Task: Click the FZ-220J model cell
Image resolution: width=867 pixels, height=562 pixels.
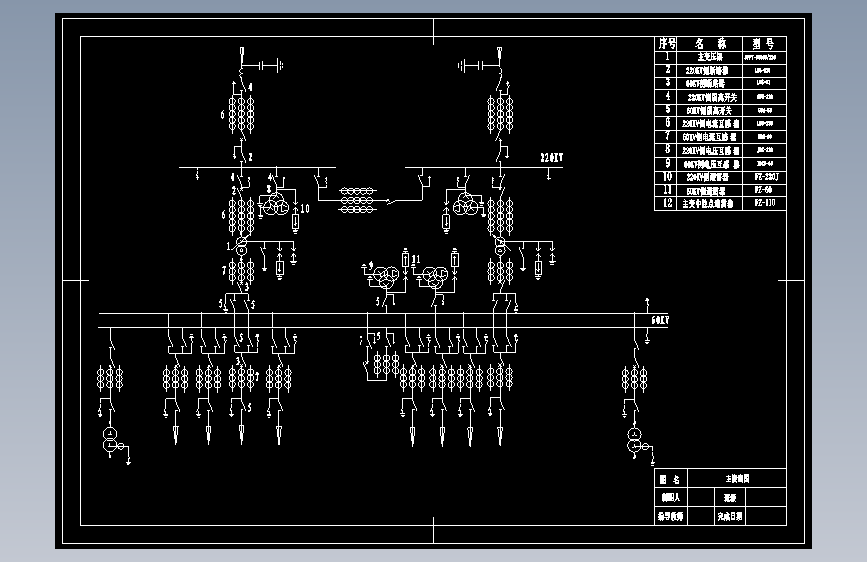Action: tap(766, 177)
